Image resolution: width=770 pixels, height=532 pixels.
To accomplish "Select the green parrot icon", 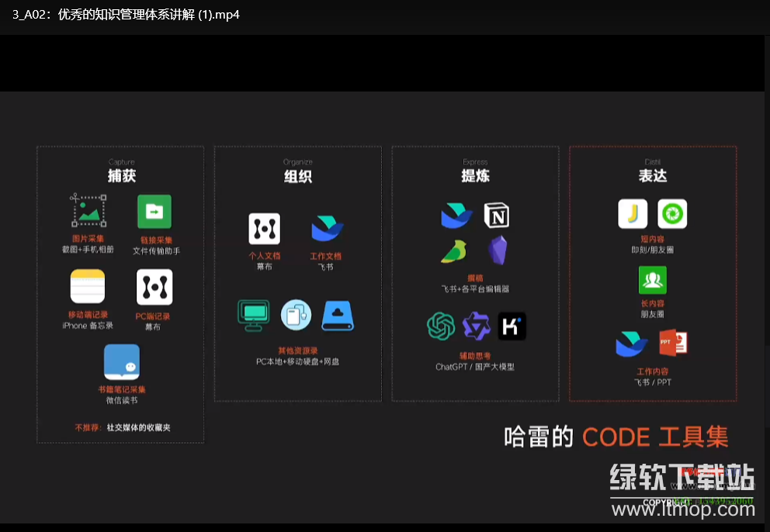I will point(454,251).
